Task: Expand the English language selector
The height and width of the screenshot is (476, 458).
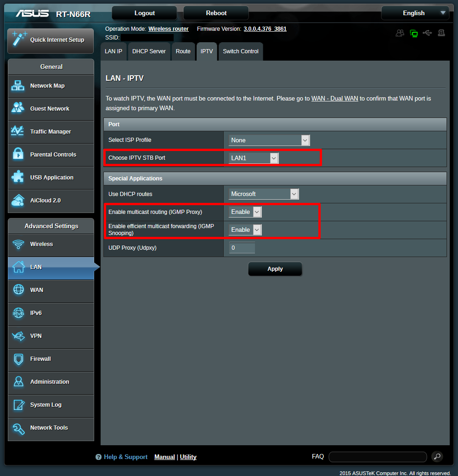Action: click(x=415, y=13)
